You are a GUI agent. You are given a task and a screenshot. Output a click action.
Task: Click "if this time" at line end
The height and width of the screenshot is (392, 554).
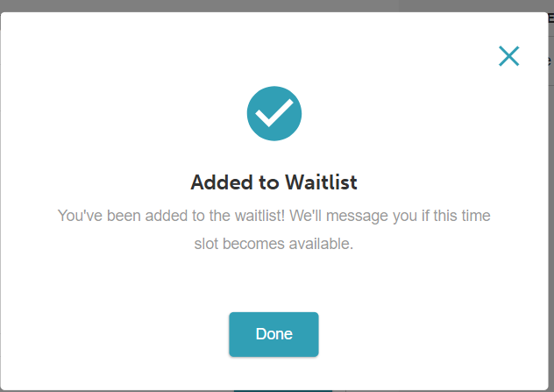click(x=456, y=216)
